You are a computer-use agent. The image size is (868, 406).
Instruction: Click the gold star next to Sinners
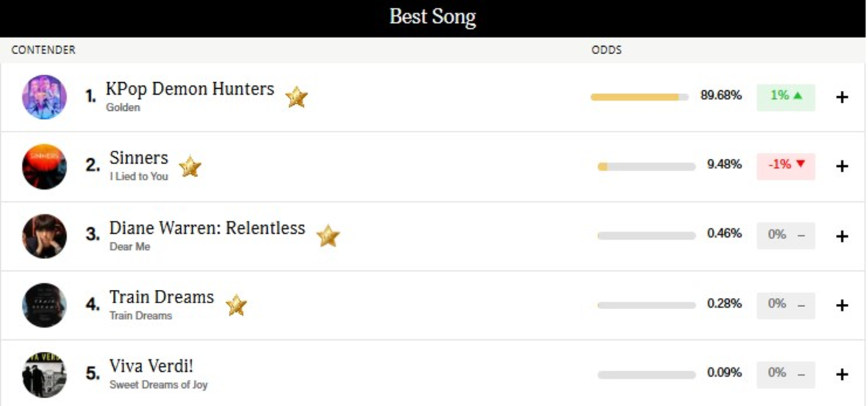(x=190, y=166)
